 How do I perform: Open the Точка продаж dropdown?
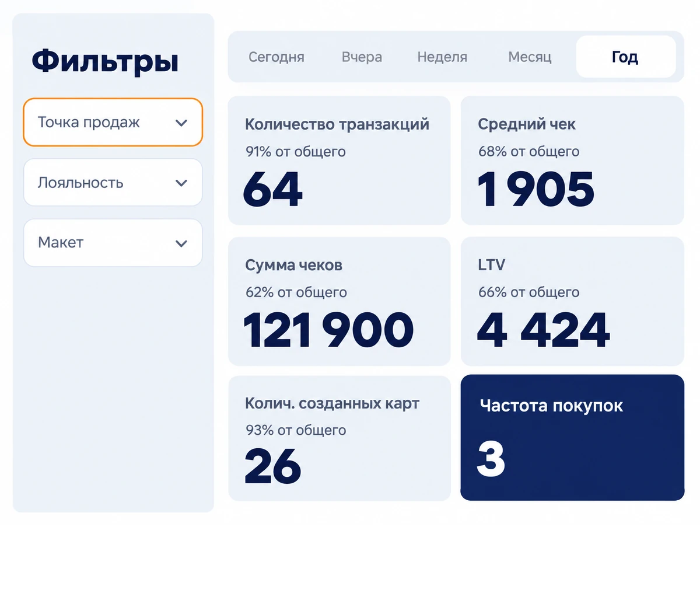pyautogui.click(x=113, y=122)
